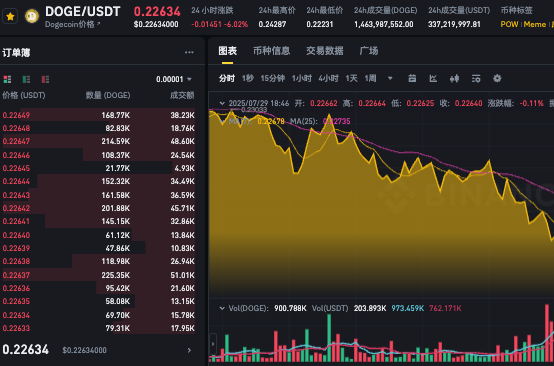Select ask price 0.22636 in order book
Screen dimensions: 554x366
(16, 288)
